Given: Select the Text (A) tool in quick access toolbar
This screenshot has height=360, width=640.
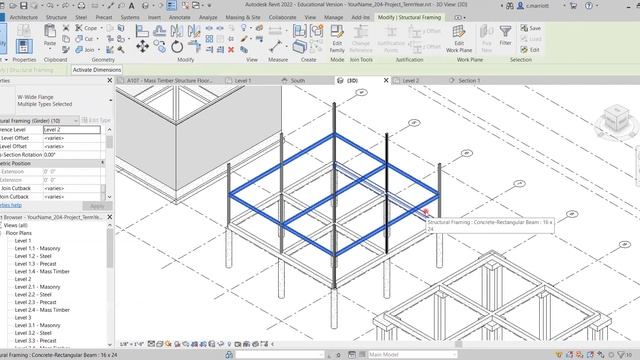Looking at the screenshot, I should coord(131,6).
